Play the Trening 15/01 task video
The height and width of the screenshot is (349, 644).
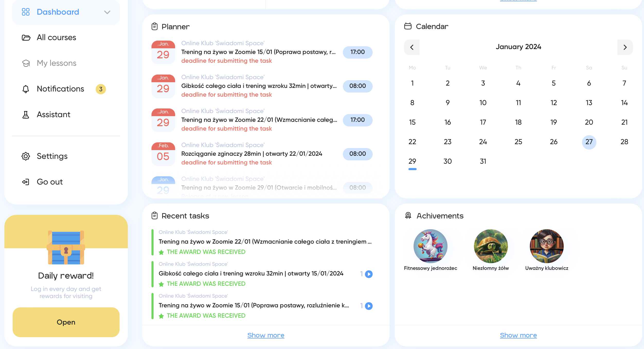(369, 306)
